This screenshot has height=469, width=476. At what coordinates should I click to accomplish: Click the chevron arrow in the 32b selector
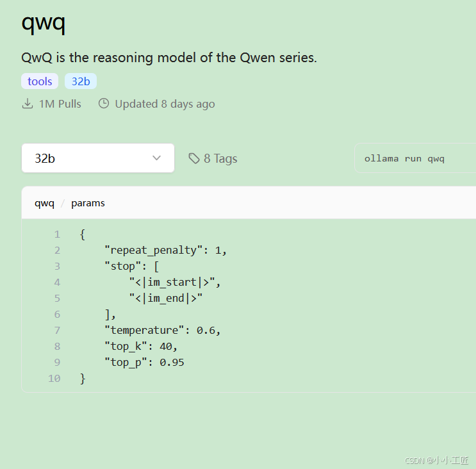click(x=156, y=158)
